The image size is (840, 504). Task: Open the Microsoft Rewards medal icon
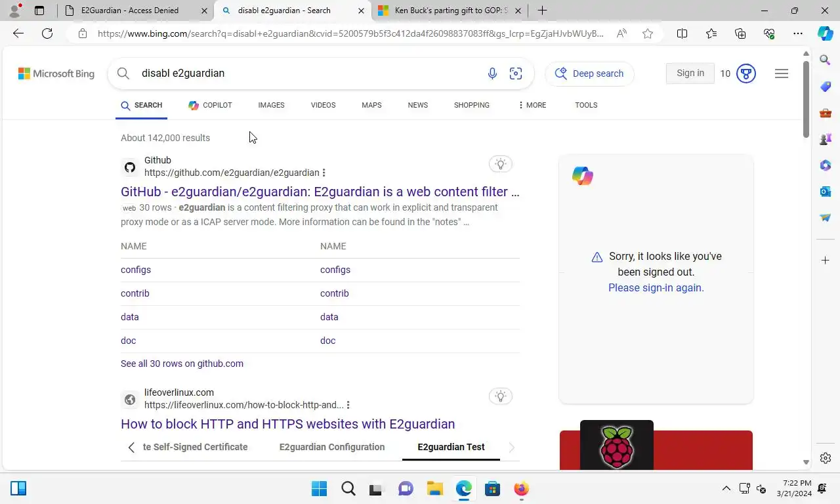(x=746, y=73)
